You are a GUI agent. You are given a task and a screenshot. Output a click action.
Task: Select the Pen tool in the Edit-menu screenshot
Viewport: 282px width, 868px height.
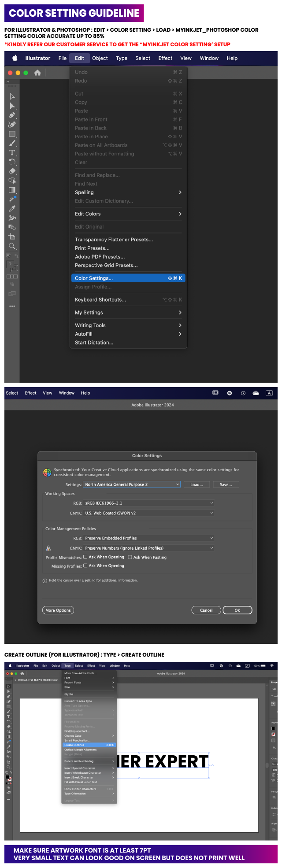click(12, 115)
